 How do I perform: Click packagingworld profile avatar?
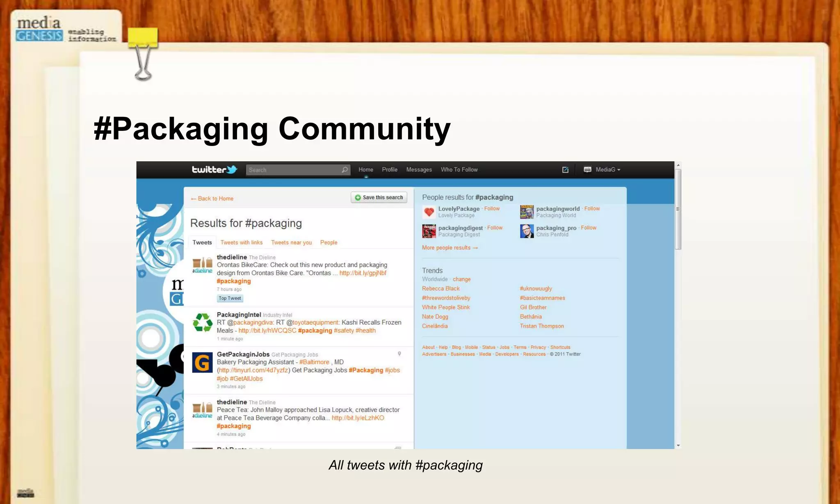[x=527, y=212]
